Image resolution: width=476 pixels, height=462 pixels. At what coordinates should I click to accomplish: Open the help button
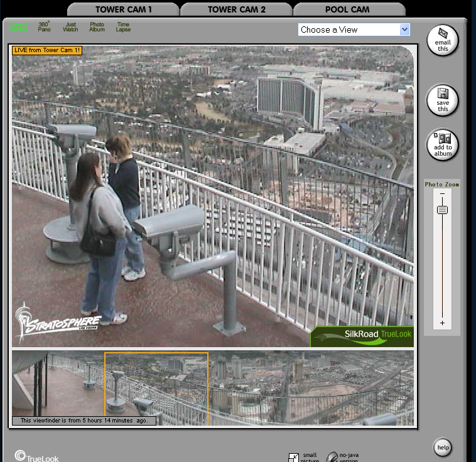coord(443,448)
